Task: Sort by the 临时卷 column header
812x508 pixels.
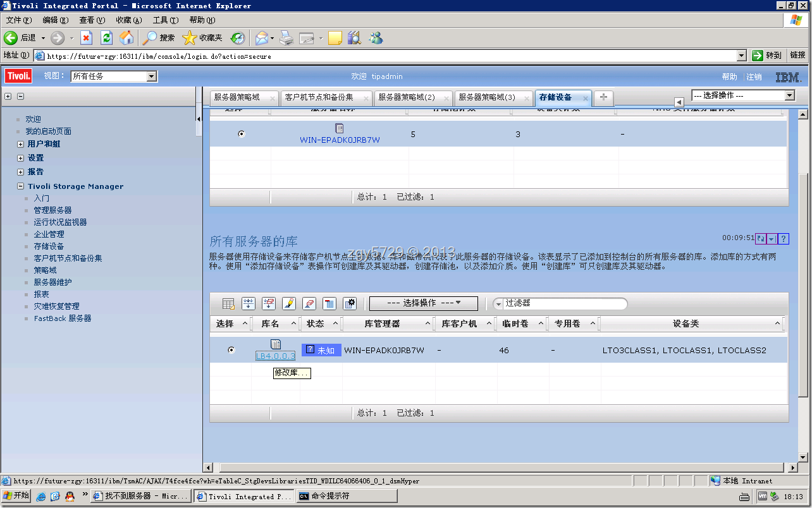Action: pos(517,324)
